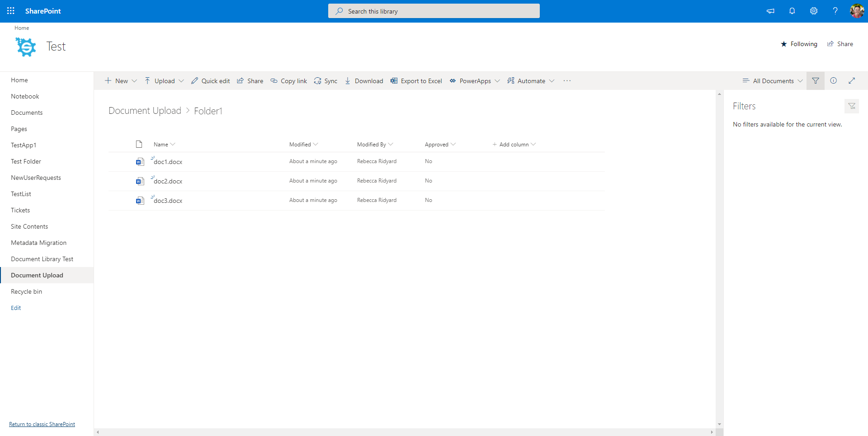Image resolution: width=868 pixels, height=436 pixels.
Task: Expand content to full screen
Action: pos(852,81)
